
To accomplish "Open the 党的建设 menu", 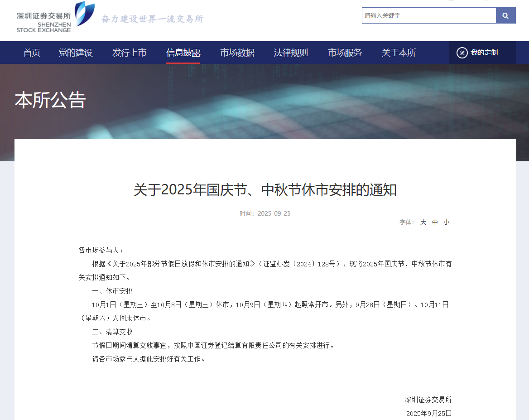I will coord(75,53).
